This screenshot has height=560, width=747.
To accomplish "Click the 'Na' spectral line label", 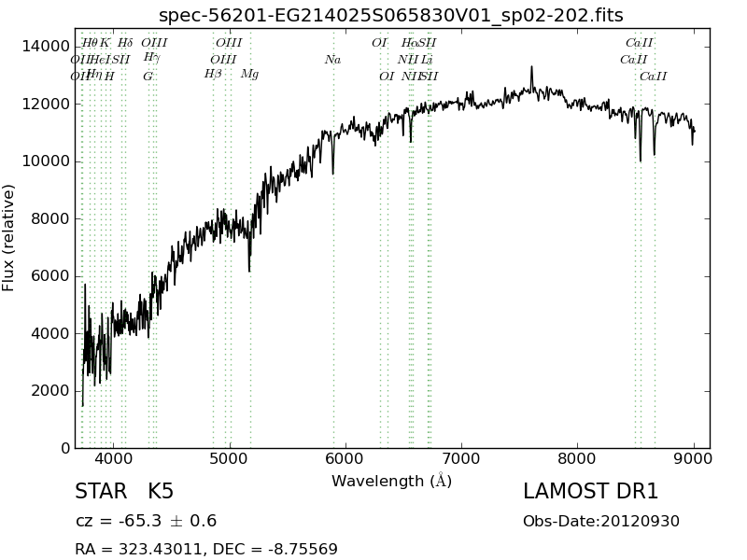I will [x=333, y=60].
